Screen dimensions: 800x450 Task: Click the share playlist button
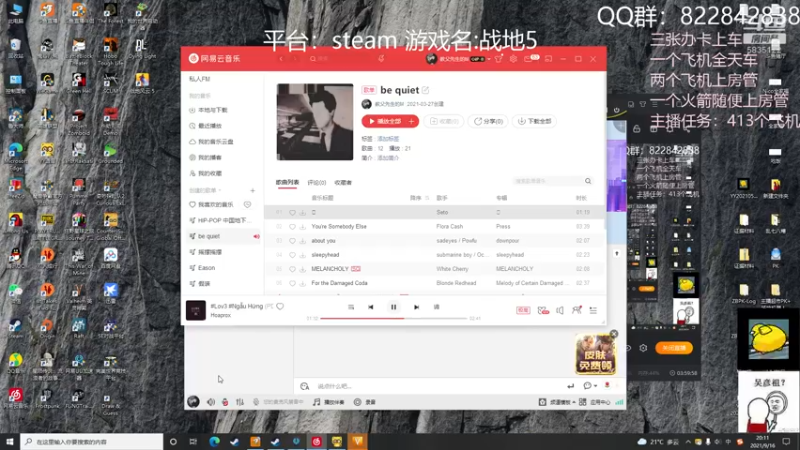pos(488,121)
